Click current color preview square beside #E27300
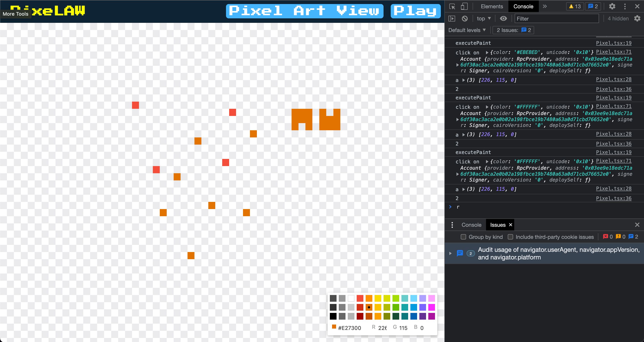This screenshot has height=342, width=644. tap(334, 327)
